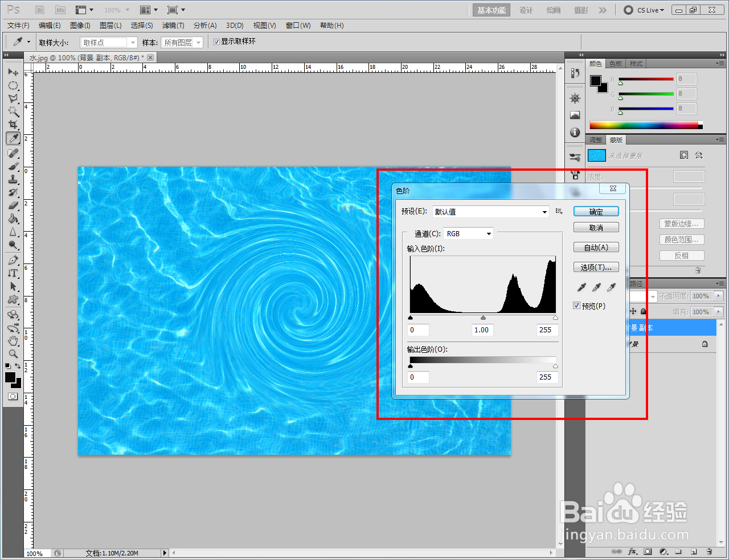729x560 pixels.
Task: Select the Custom Shape tool
Action: 13,299
